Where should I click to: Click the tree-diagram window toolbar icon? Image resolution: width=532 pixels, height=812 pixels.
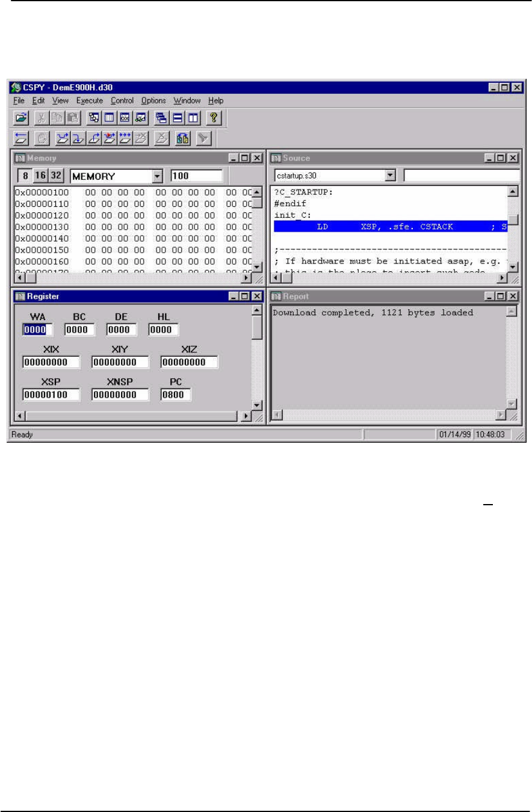(94, 118)
